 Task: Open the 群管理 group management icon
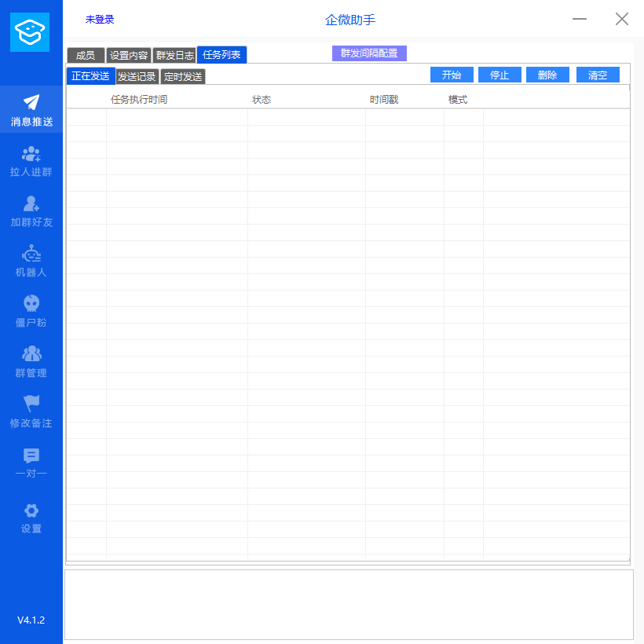tap(31, 354)
